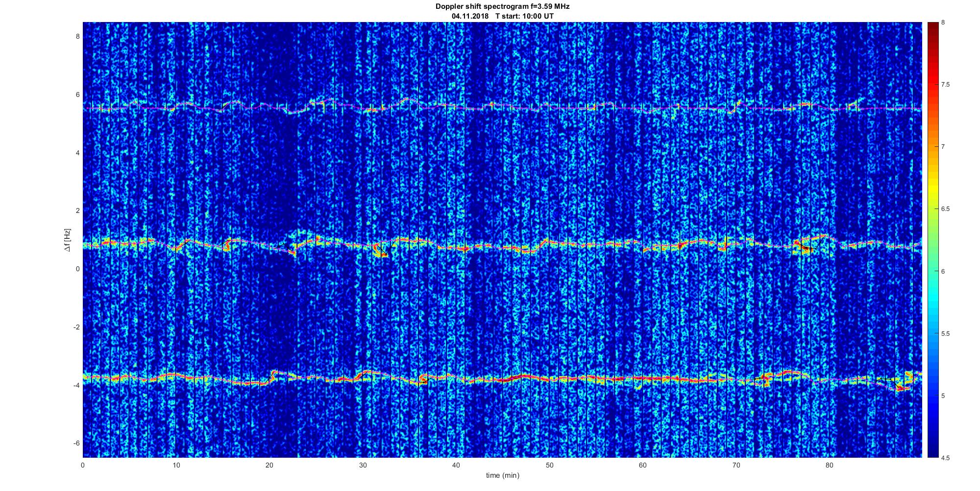Click colorbar tick label 6
This screenshot has height=491, width=980.
943,271
